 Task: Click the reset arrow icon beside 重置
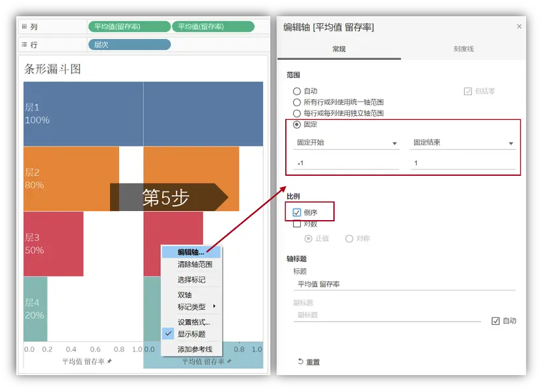300,361
